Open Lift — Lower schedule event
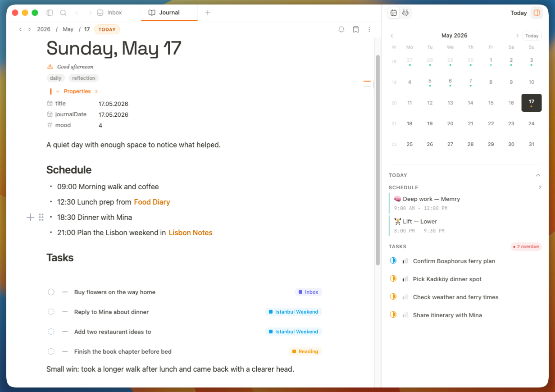The height and width of the screenshot is (392, 555). [x=465, y=226]
